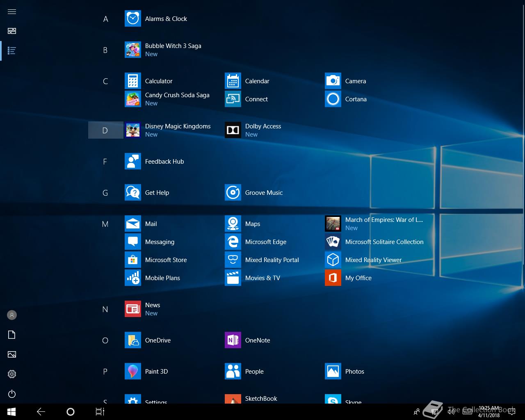Open the Calendar app icon

(233, 81)
